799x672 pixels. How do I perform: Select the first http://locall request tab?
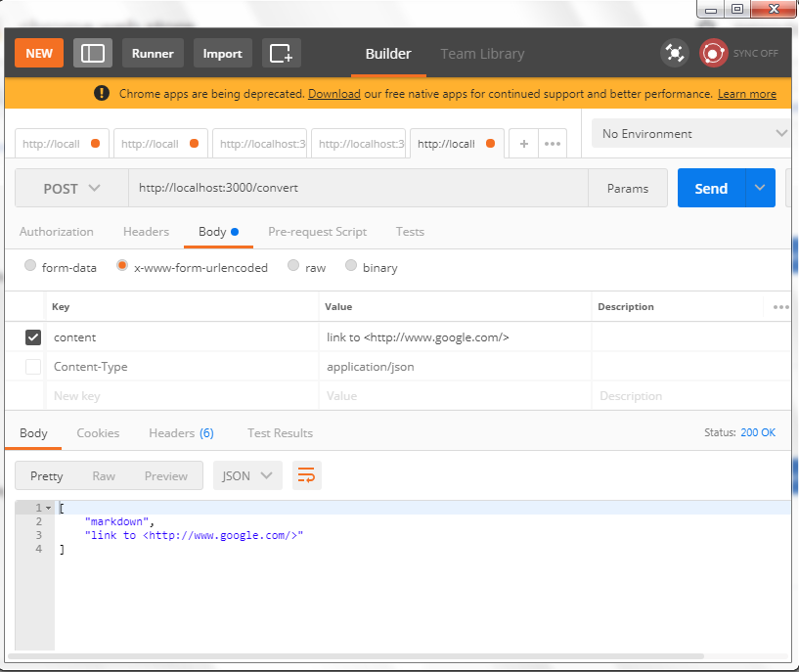(x=63, y=144)
